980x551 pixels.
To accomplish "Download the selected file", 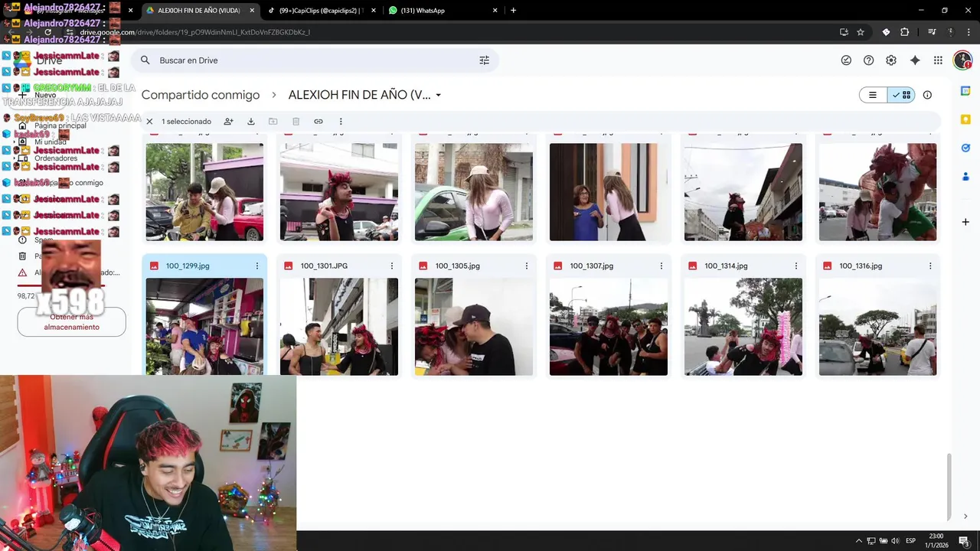I will [x=250, y=121].
